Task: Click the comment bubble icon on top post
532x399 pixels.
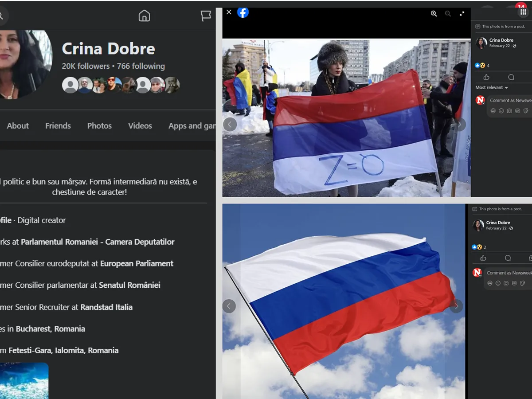Action: pos(511,77)
